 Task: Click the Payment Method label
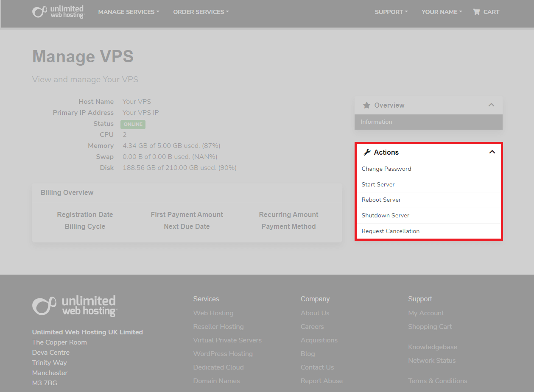[x=288, y=226]
